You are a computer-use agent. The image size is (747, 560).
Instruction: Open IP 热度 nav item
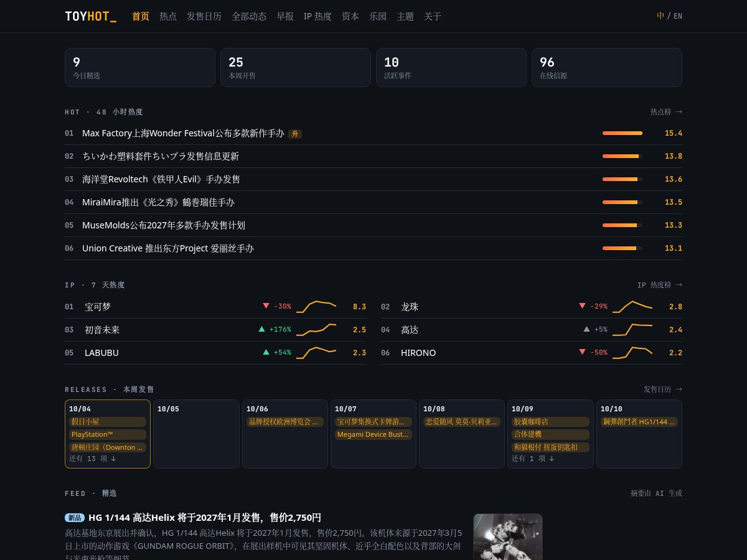point(317,16)
